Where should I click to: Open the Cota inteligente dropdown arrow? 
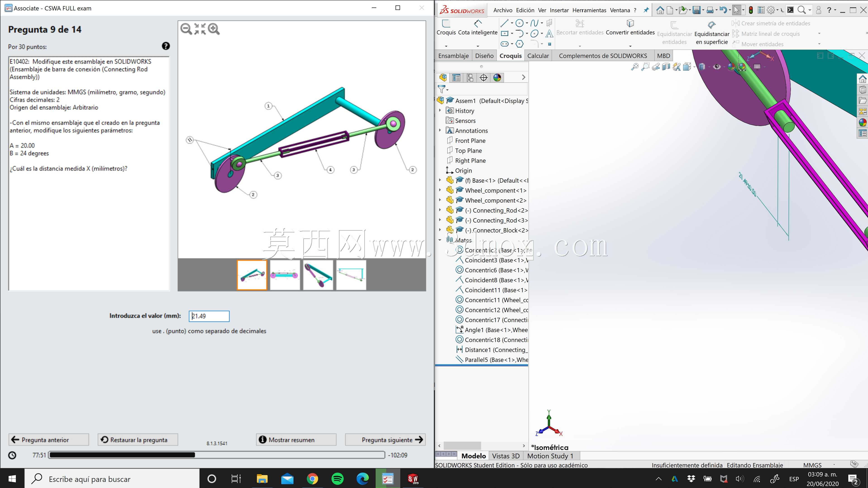(478, 46)
